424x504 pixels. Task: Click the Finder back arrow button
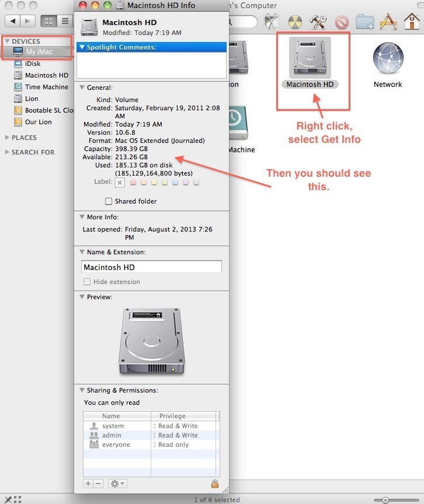click(13, 21)
